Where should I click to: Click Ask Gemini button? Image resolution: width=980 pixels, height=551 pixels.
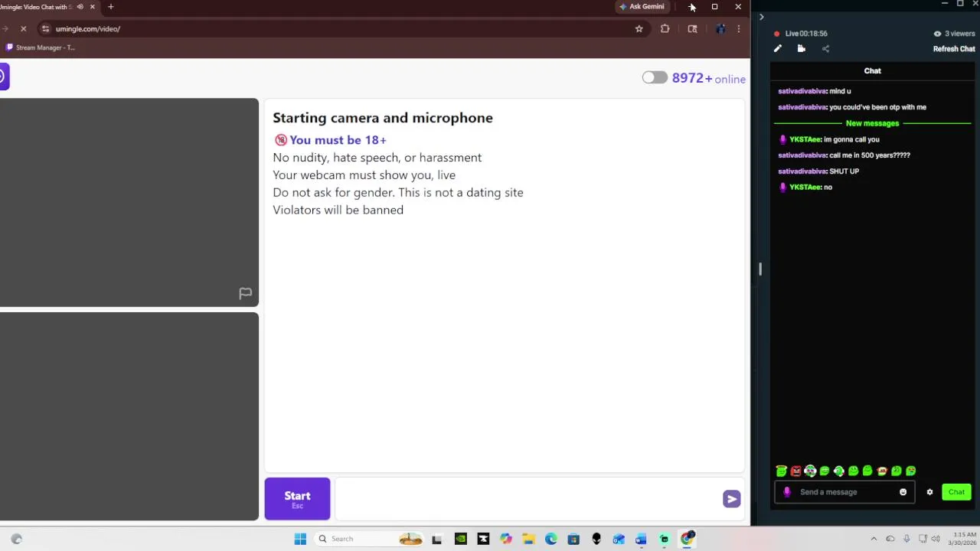642,7
